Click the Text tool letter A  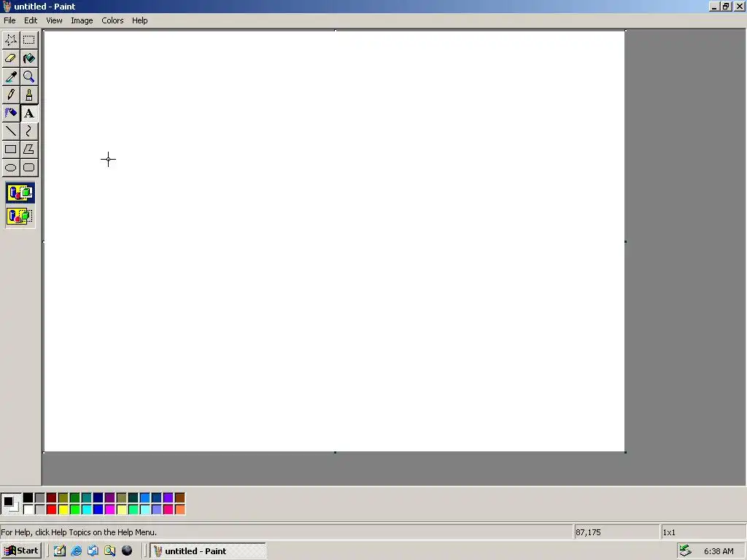click(29, 113)
